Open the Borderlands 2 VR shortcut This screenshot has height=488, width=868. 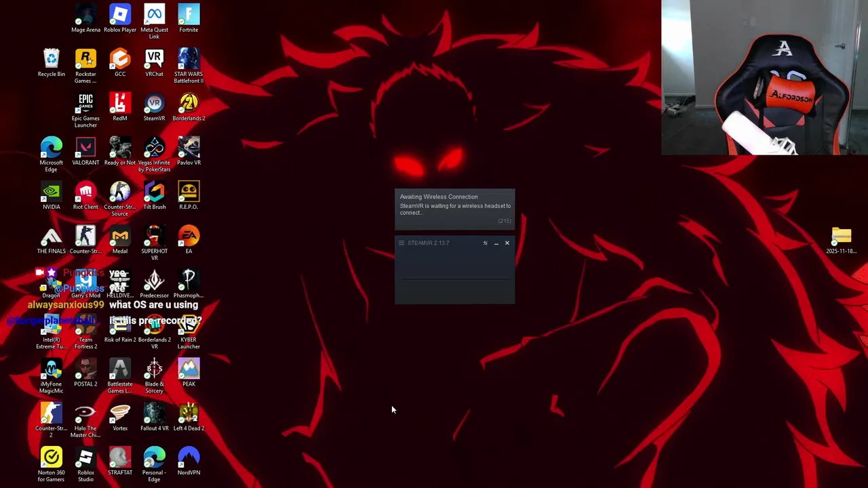(x=154, y=332)
